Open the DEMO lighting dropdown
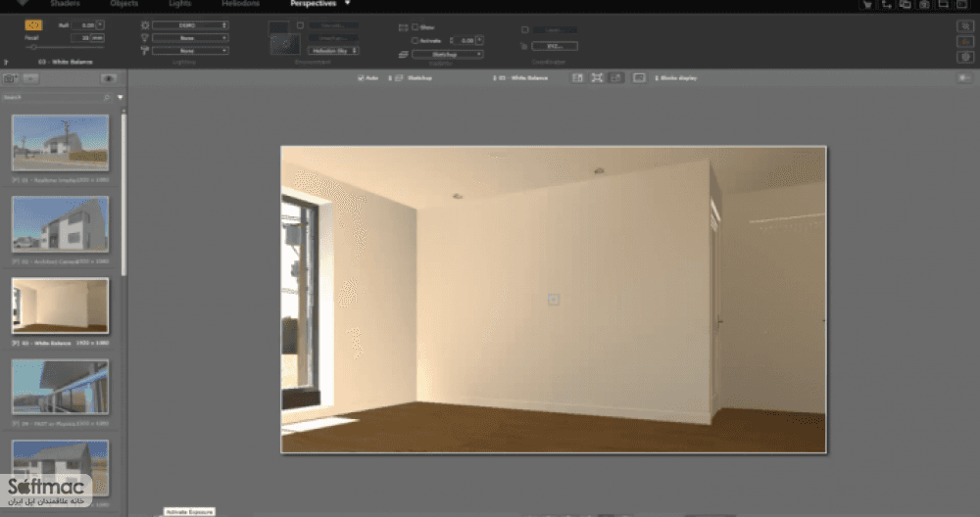This screenshot has width=980, height=517. [190, 25]
